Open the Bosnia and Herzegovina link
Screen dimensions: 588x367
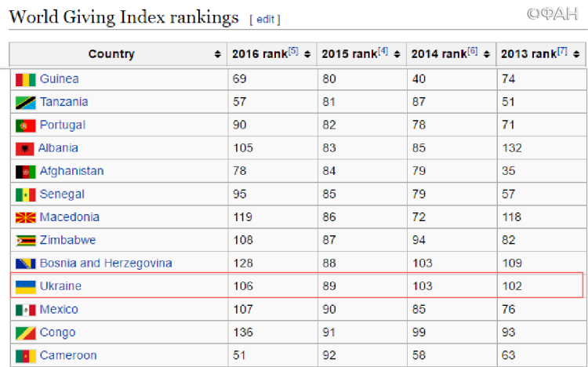[105, 263]
